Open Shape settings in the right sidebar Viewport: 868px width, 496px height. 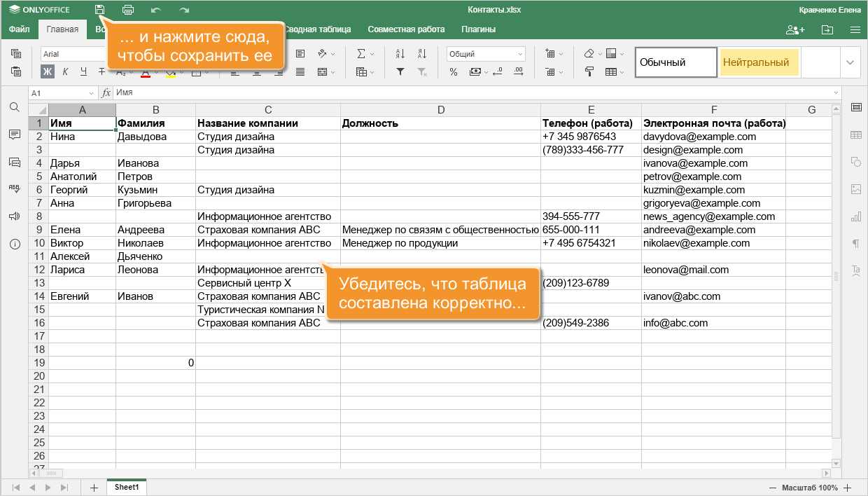pos(855,162)
